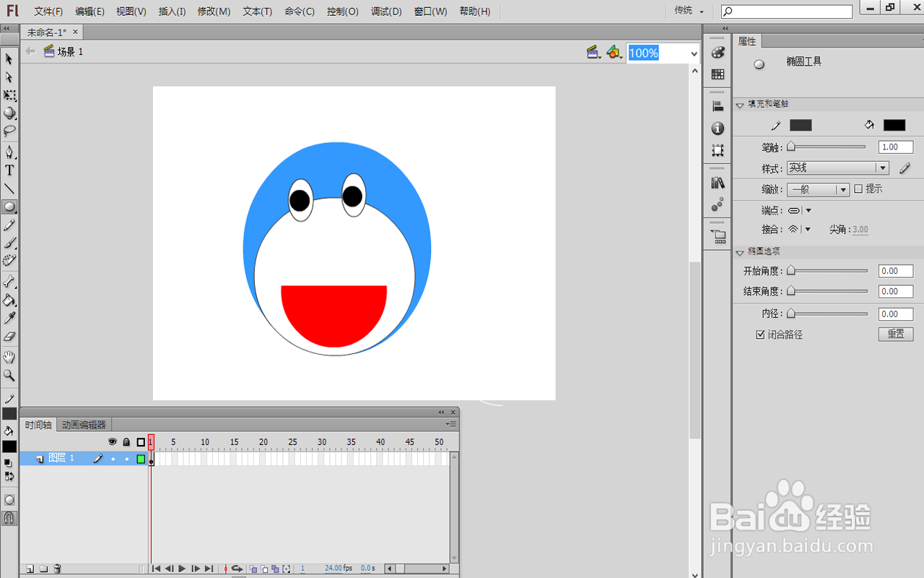Toggle object drawing mode in toolbox
The width and height of the screenshot is (924, 578).
pos(9,500)
